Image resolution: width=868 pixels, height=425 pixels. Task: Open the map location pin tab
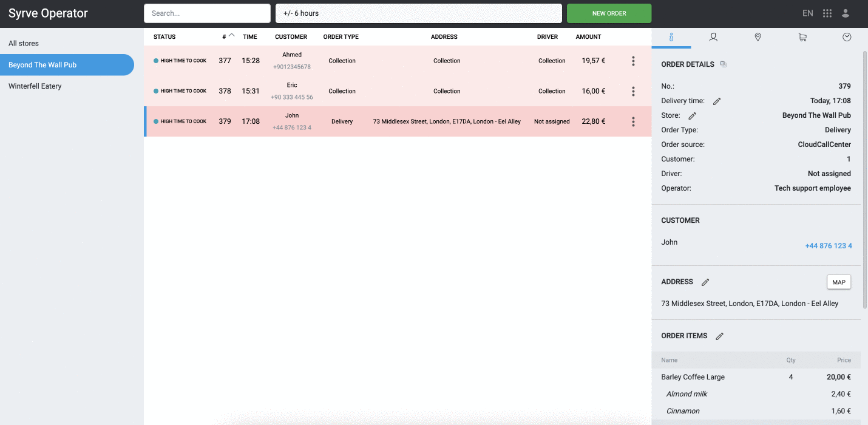pyautogui.click(x=758, y=38)
